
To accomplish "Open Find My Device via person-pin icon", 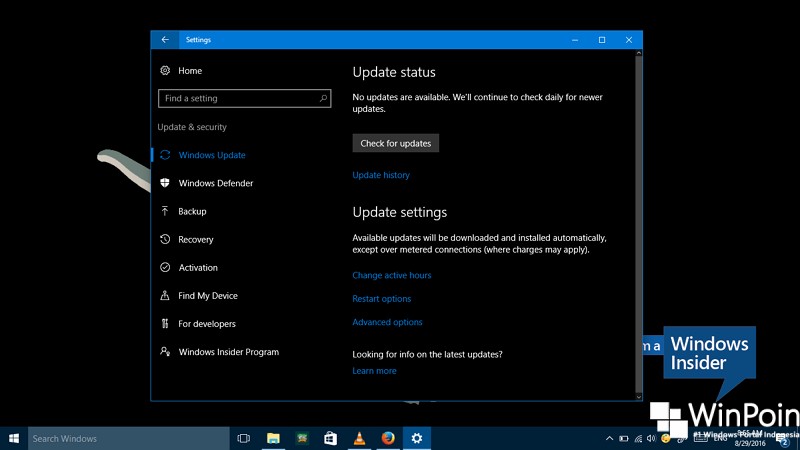I will [165, 295].
